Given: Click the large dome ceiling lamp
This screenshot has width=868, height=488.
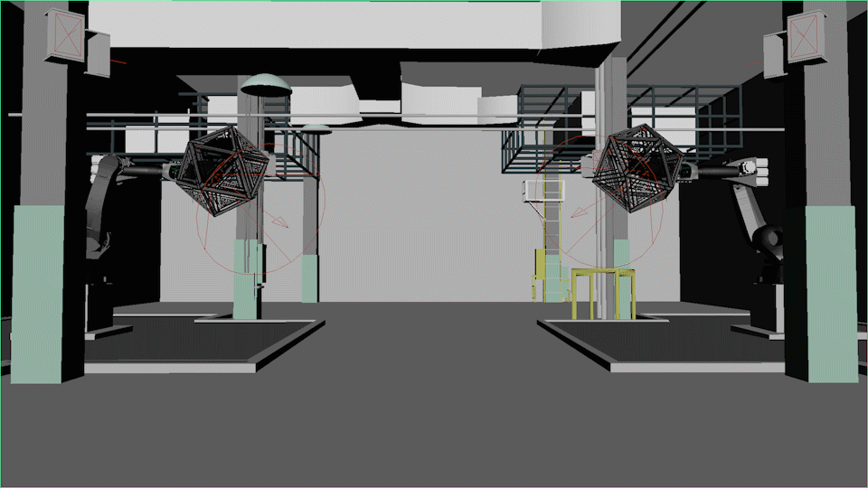Looking at the screenshot, I should (266, 85).
